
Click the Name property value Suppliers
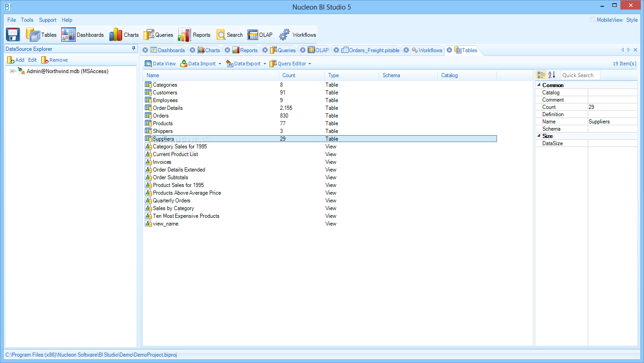click(613, 122)
